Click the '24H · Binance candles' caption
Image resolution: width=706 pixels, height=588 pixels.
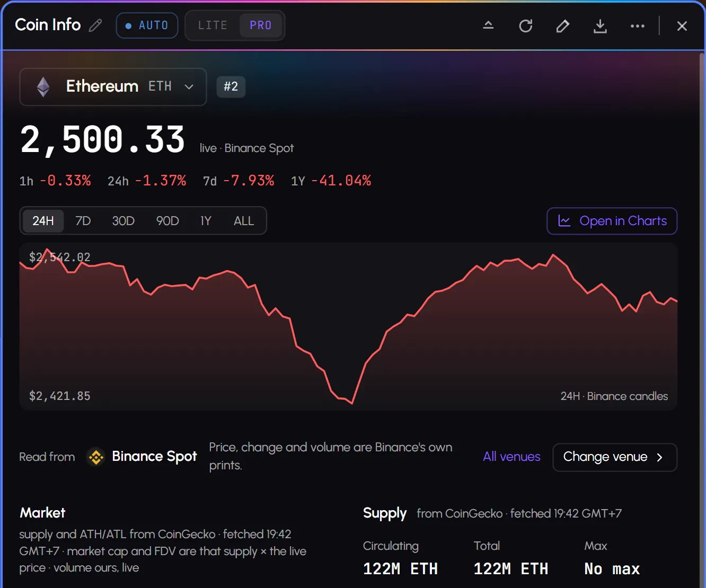pos(614,396)
